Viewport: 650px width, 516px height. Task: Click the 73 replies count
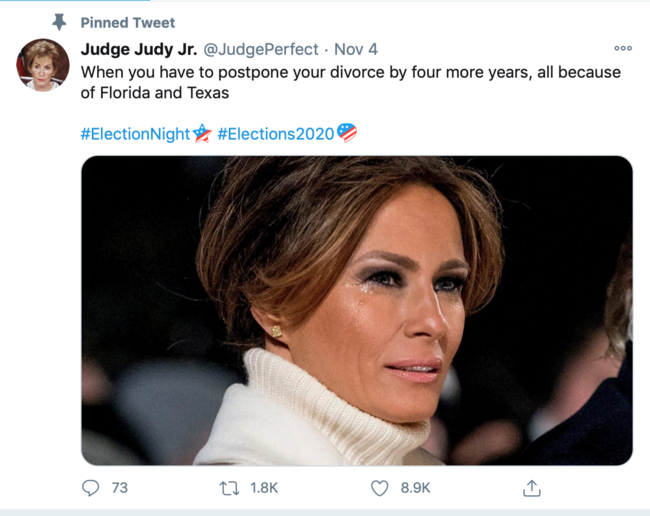[120, 488]
